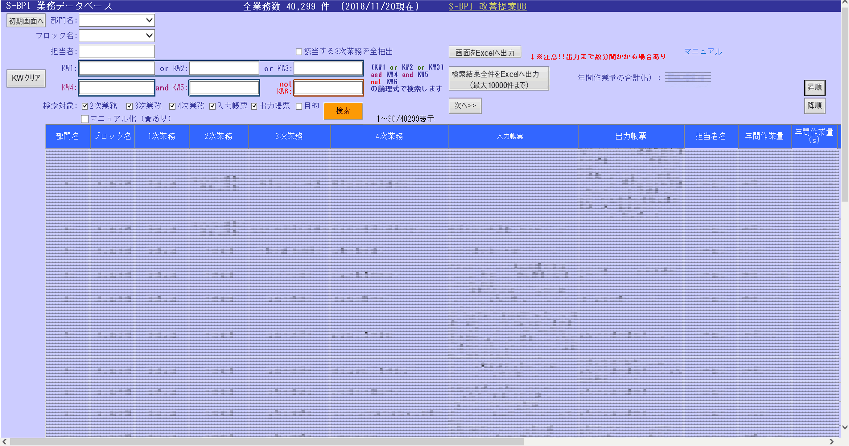Click the scroll-right arrow on horizontal scrollbar
The image size is (849, 446).
point(832,442)
